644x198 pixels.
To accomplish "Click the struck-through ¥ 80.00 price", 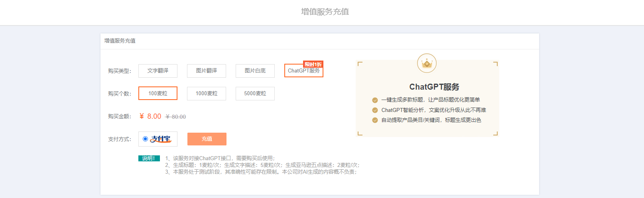I will pos(176,117).
